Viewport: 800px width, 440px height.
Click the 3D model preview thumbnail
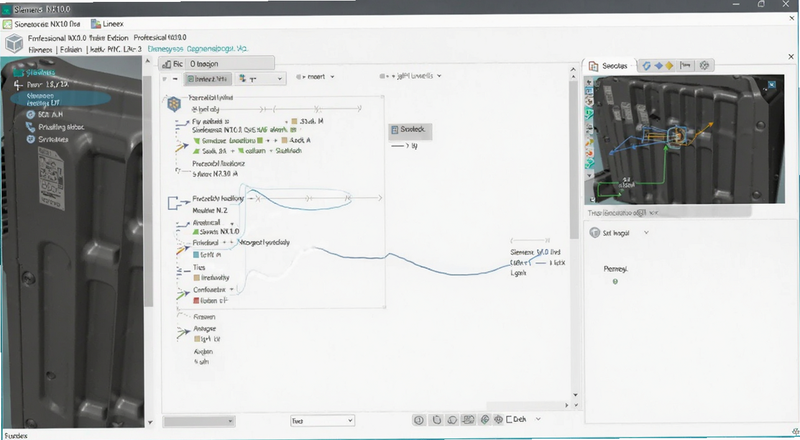coord(684,139)
